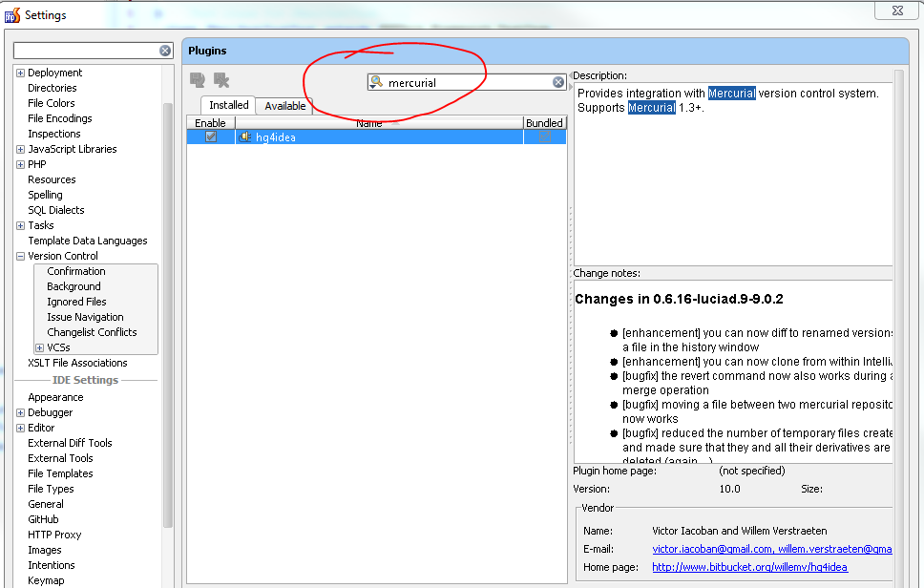924x588 pixels.
Task: Clear the settings search box on the left
Action: [x=165, y=51]
